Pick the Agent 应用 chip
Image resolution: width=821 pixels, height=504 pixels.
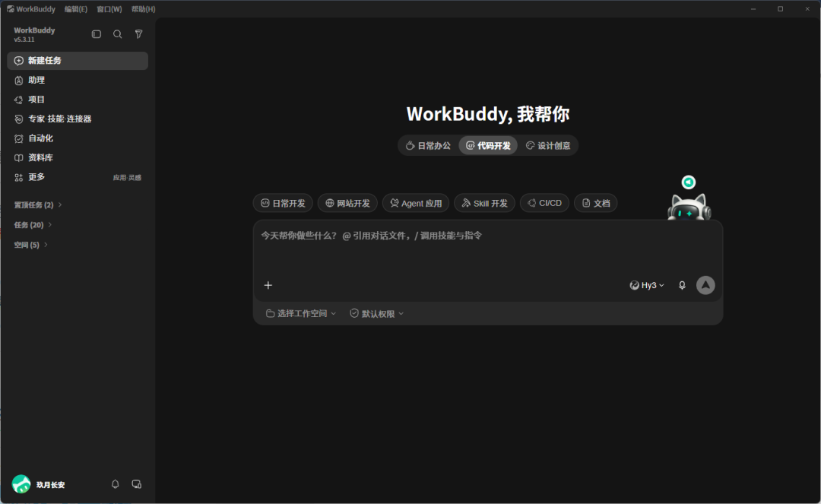pyautogui.click(x=416, y=203)
